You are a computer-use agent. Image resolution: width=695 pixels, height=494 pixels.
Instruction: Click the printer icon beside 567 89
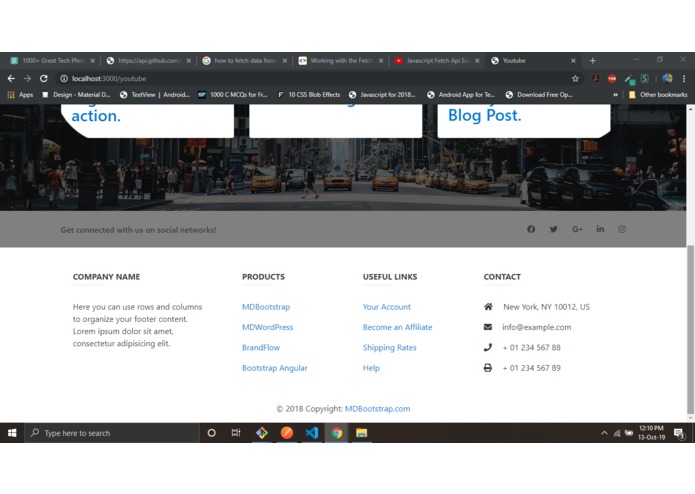tap(488, 368)
